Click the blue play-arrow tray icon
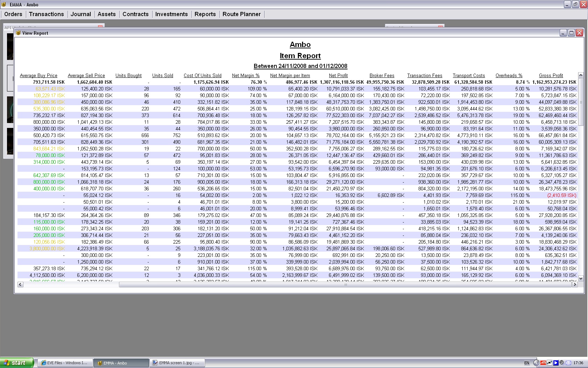588x368 pixels. [x=555, y=363]
